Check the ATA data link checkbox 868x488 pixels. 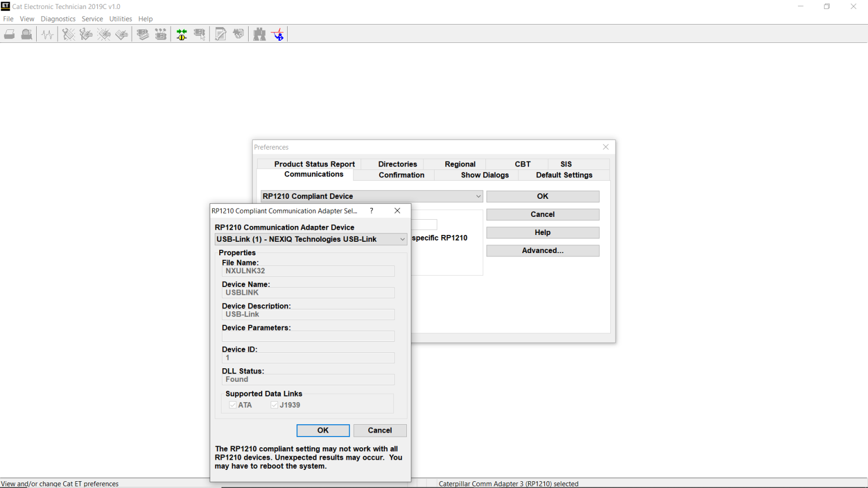(x=233, y=404)
